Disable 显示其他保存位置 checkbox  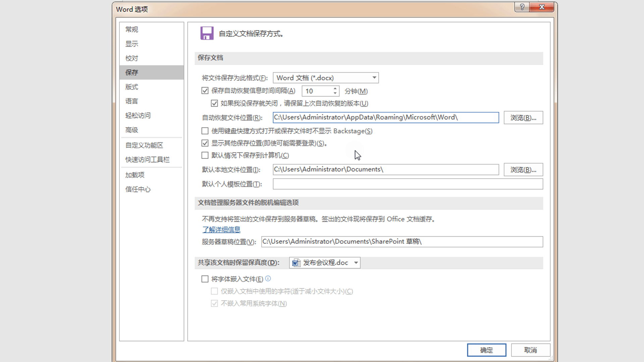point(205,143)
